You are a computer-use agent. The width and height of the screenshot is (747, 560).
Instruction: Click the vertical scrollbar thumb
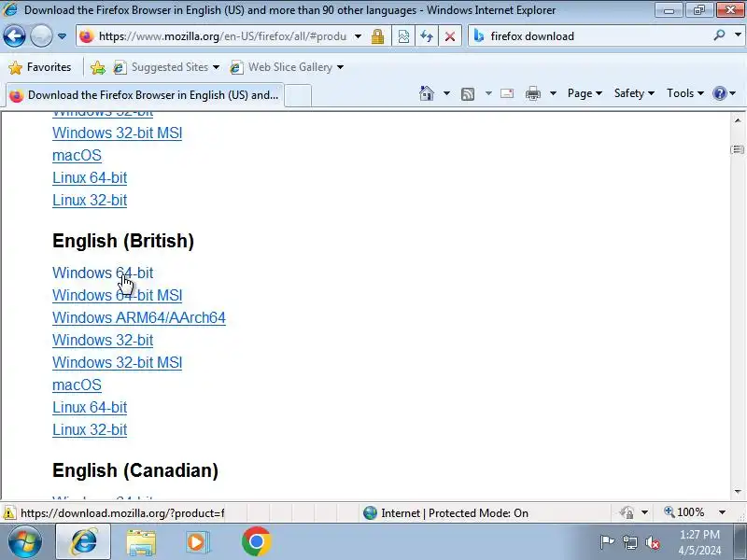(738, 149)
